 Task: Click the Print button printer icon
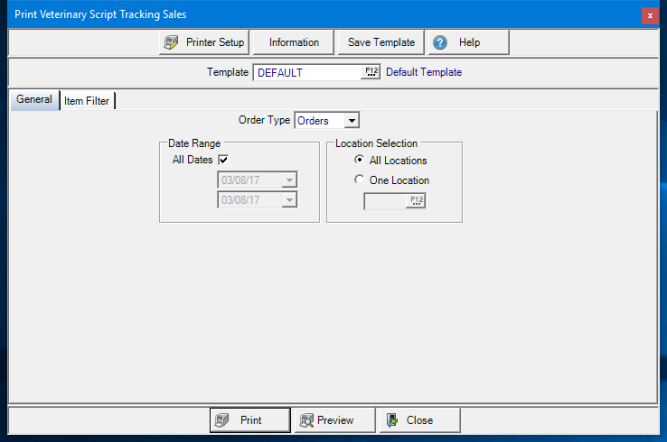222,420
